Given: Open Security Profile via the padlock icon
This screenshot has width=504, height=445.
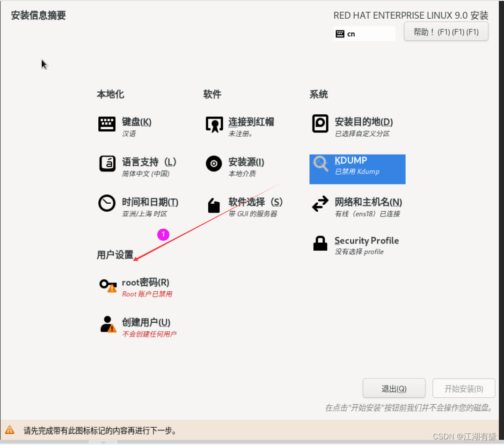Looking at the screenshot, I should coord(320,243).
